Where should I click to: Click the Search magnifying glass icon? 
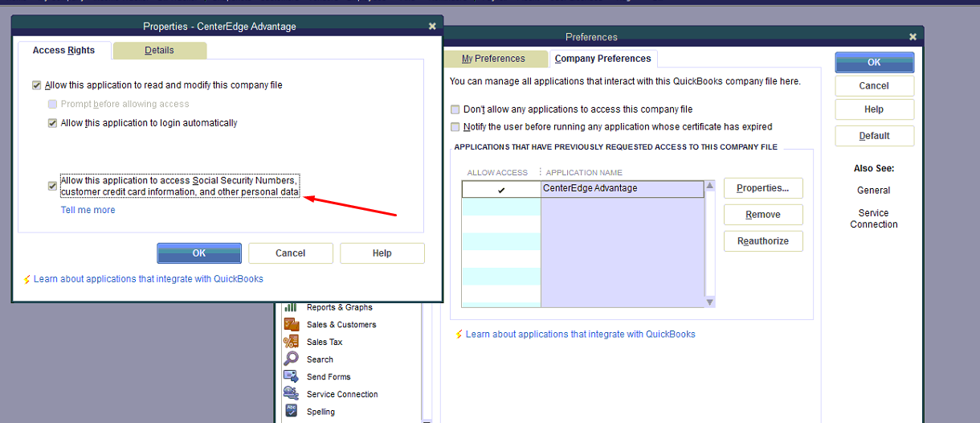[291, 359]
